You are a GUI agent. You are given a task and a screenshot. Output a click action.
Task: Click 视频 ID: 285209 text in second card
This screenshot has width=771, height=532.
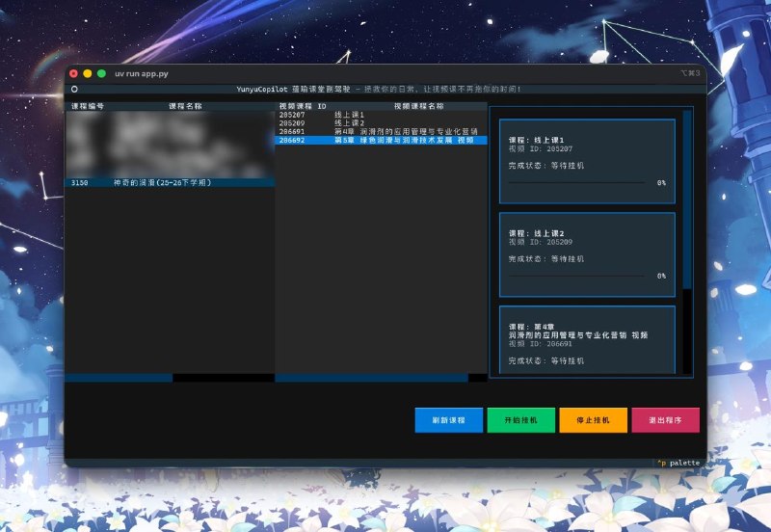click(541, 242)
